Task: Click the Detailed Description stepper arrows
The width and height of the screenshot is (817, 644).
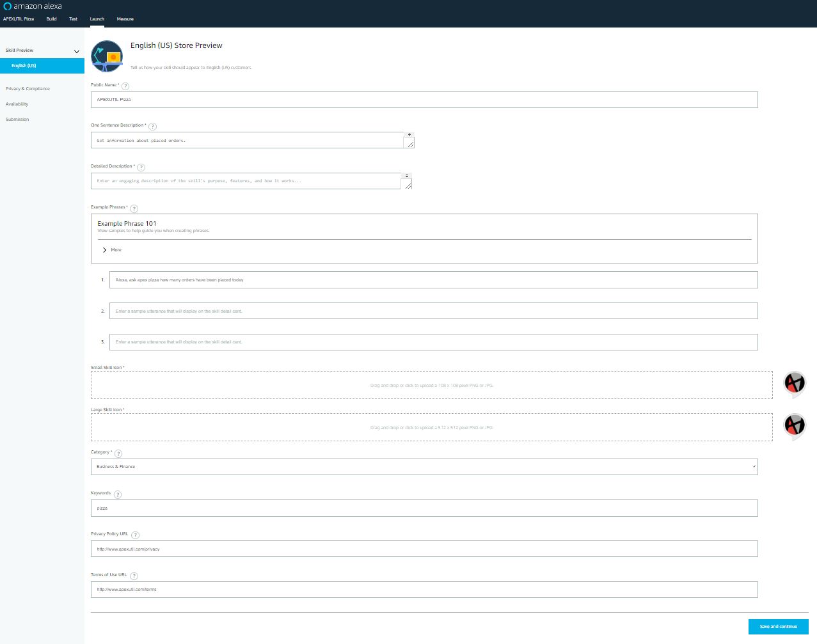Action: click(x=407, y=176)
